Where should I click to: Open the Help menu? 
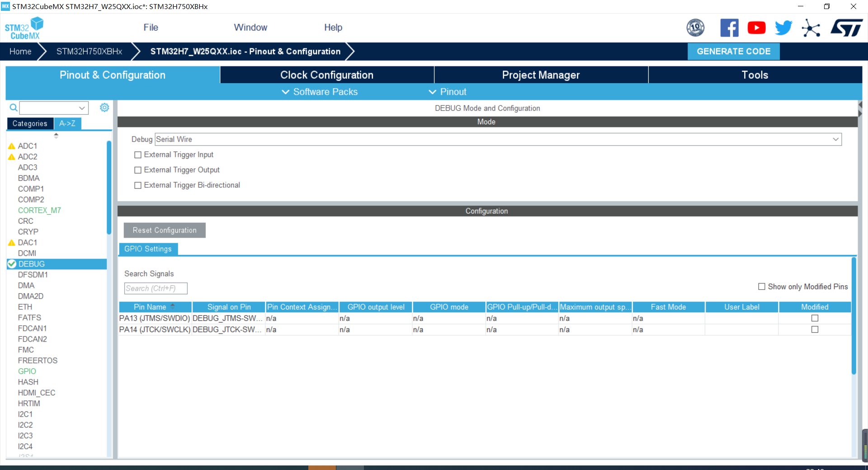coord(333,28)
